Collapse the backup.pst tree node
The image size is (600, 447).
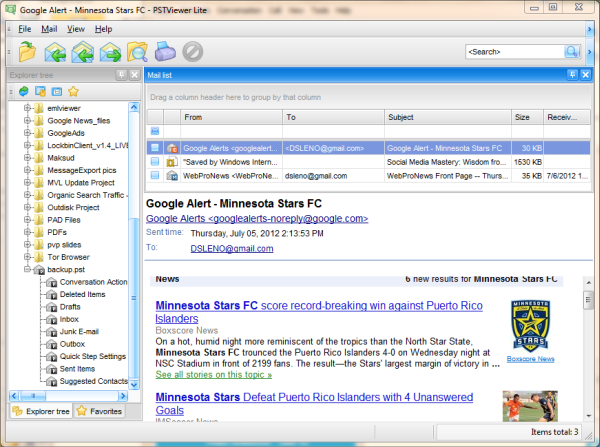pyautogui.click(x=28, y=270)
